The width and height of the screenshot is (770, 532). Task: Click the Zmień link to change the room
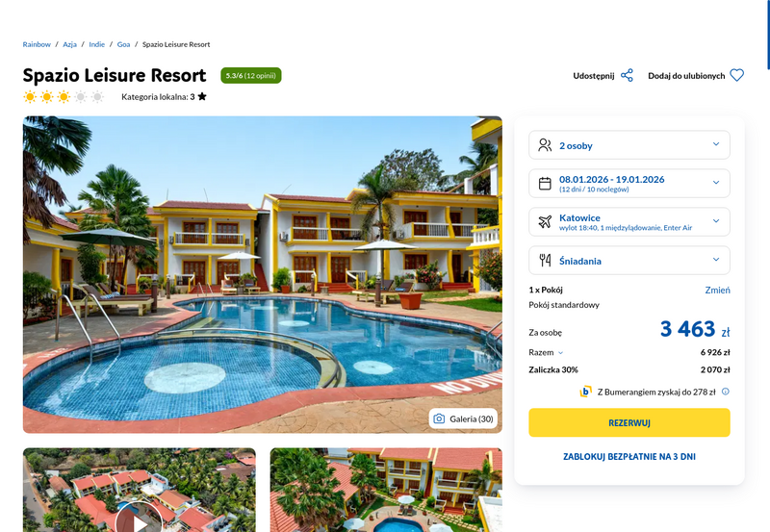click(717, 290)
